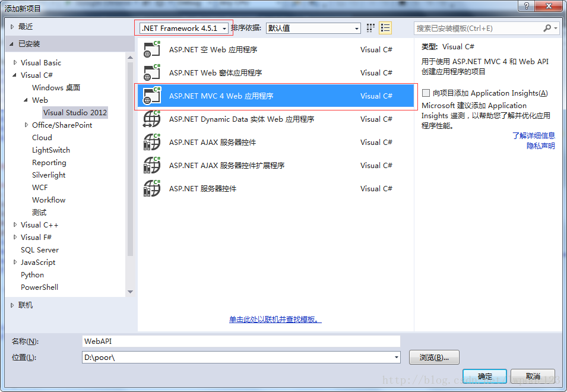Select ASP.NET Web 窗体应用程序 template name
Image resolution: width=567 pixels, height=392 pixels.
pyautogui.click(x=216, y=72)
